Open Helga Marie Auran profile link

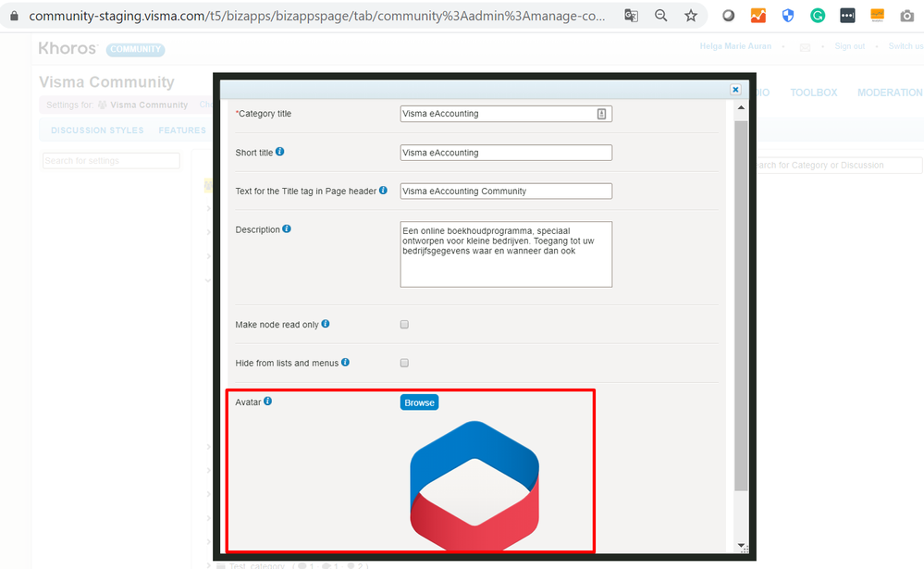735,46
